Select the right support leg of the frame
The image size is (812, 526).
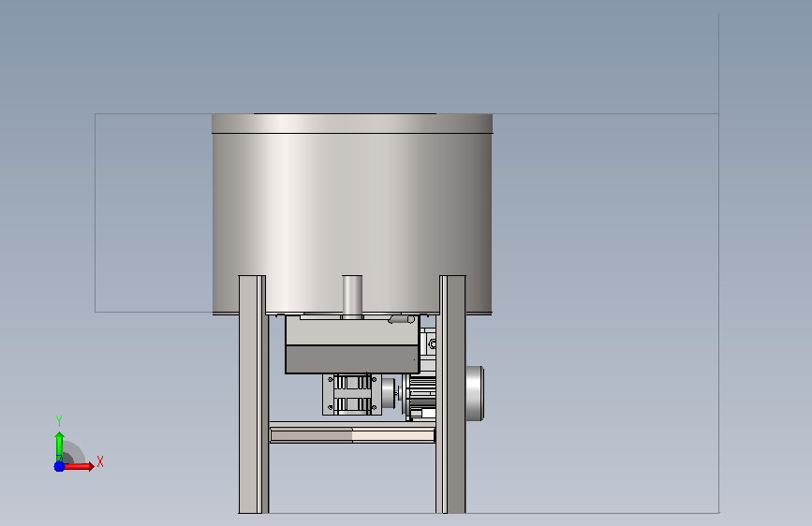[x=450, y=395]
